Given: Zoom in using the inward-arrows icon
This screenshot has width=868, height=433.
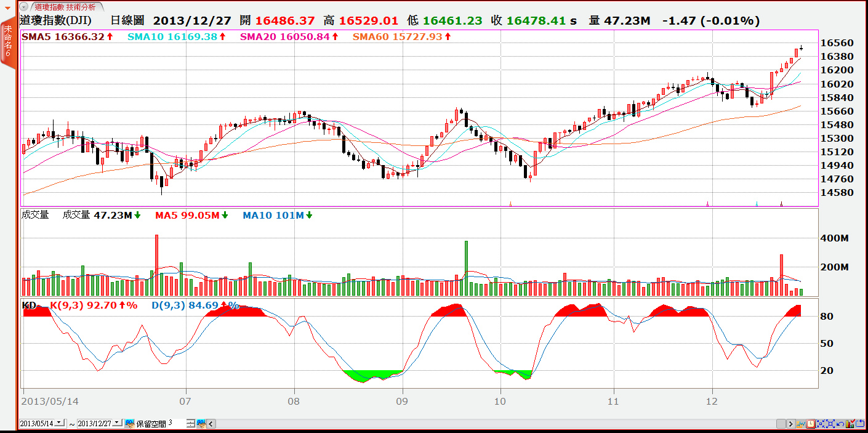Looking at the screenshot, I should pos(820,424).
